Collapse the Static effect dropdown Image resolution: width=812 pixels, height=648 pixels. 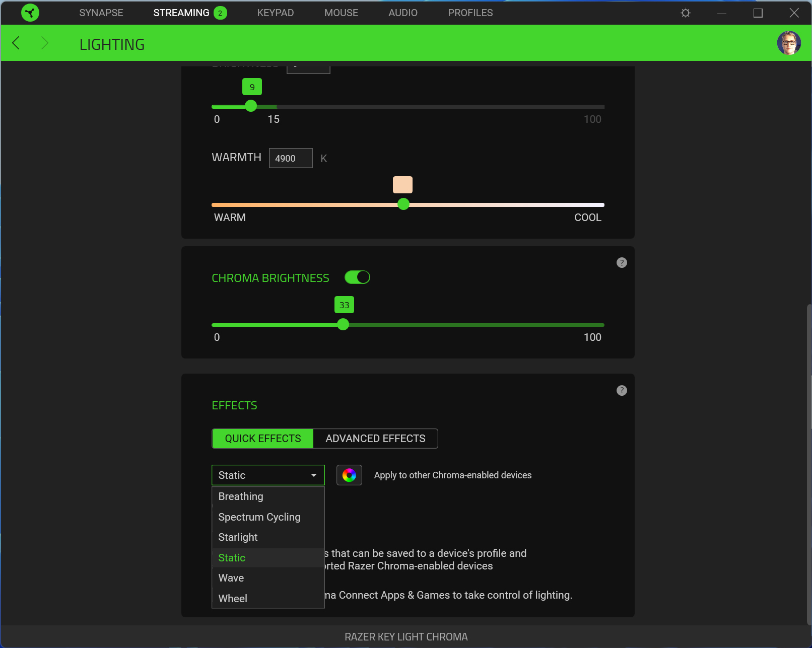point(268,475)
